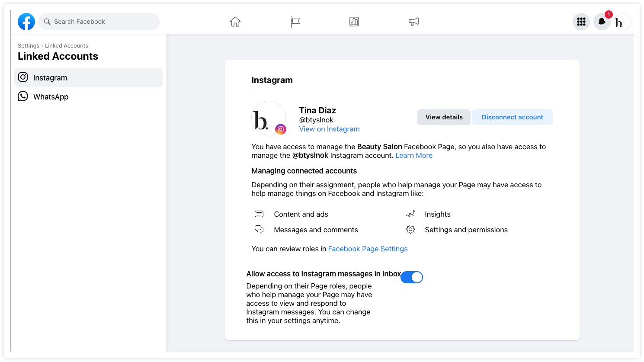
Task: Click Linked Accounts in the breadcrumb
Action: click(67, 45)
